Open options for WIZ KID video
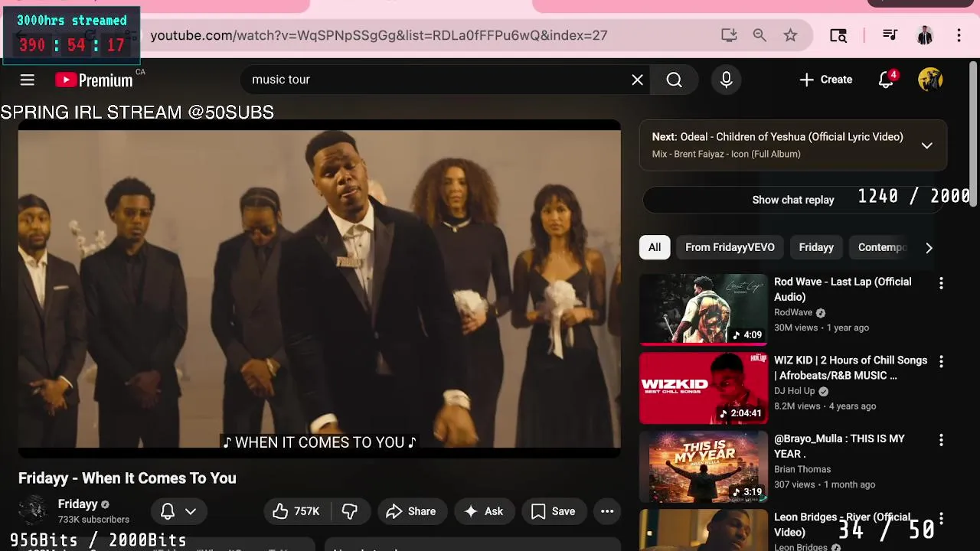Viewport: 980px width, 551px height. pyautogui.click(x=941, y=361)
